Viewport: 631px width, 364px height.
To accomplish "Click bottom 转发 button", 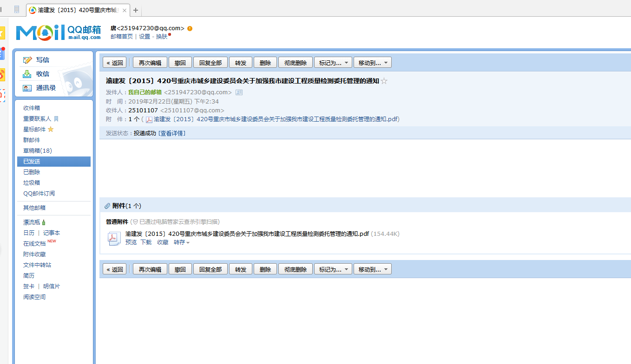I will click(x=241, y=269).
